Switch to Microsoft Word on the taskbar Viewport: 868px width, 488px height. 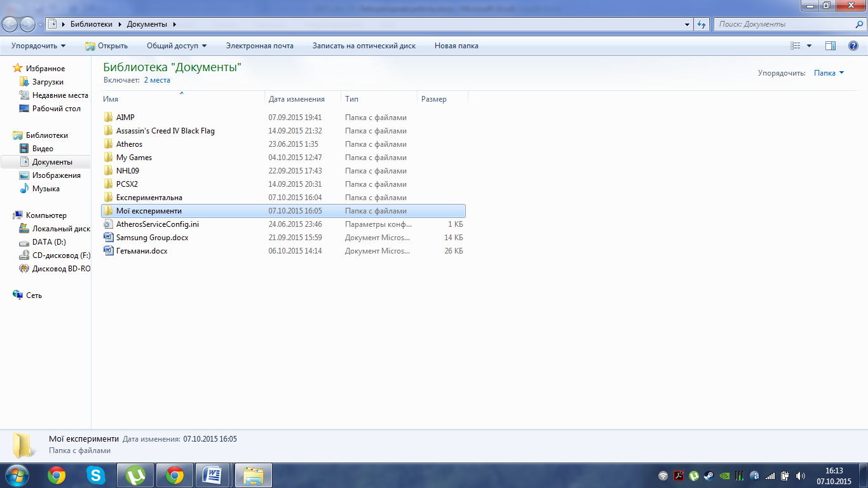pos(212,475)
